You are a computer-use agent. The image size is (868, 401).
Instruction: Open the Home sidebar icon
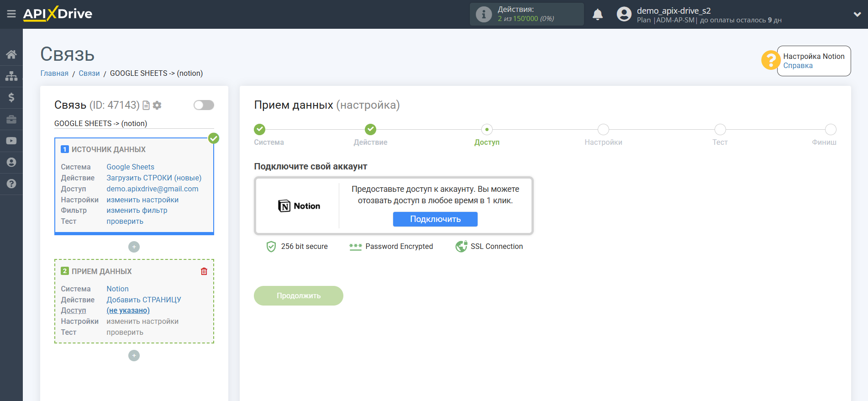11,54
